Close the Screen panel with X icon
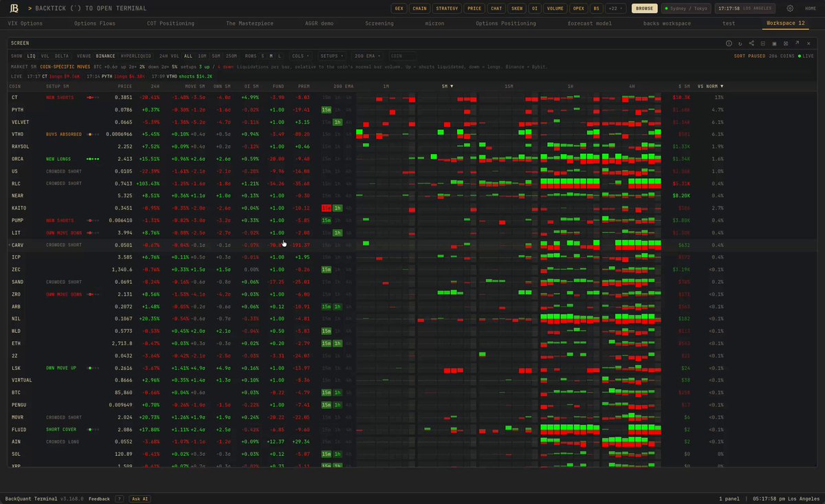 [808, 43]
